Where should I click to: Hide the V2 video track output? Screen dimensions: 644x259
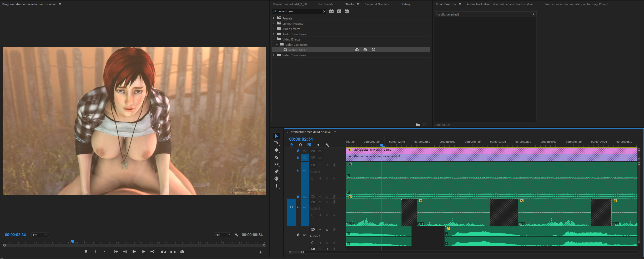(x=320, y=151)
